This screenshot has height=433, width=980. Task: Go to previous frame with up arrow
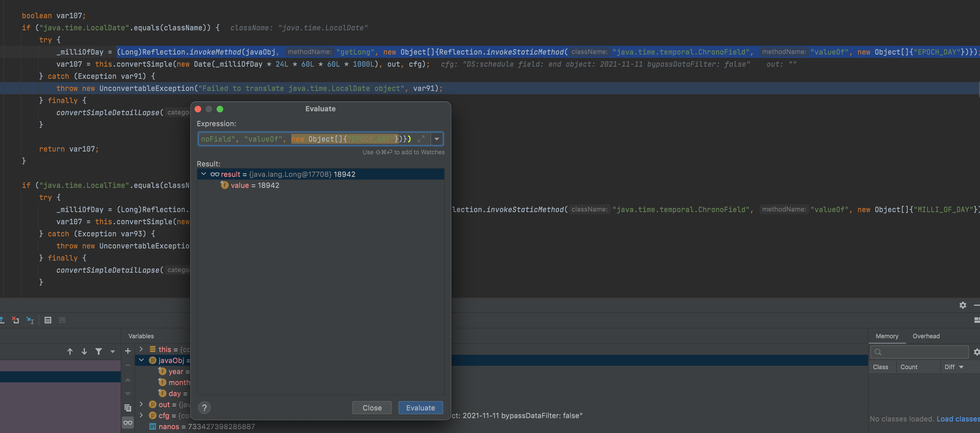(x=70, y=351)
